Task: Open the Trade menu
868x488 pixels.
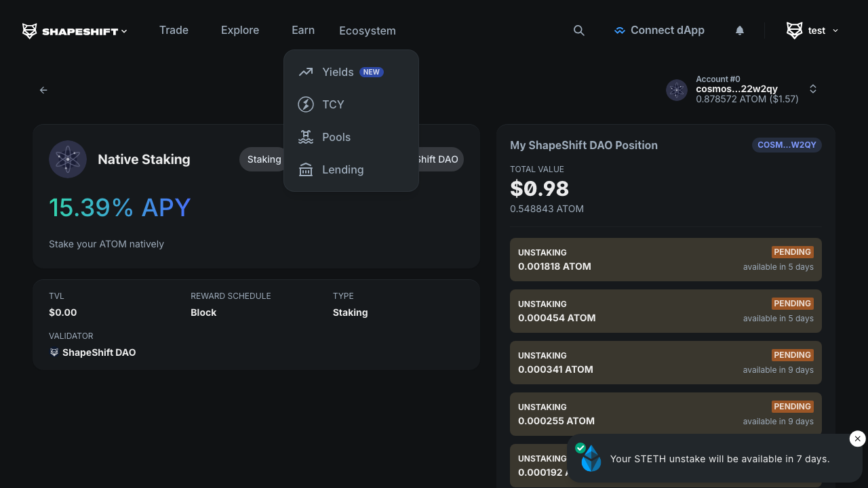Action: pos(174,30)
